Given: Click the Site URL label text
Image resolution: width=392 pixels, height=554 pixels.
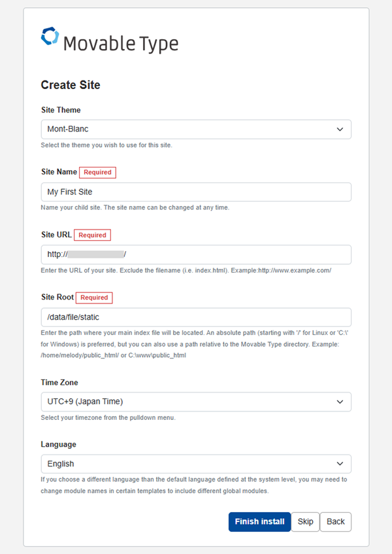Looking at the screenshot, I should 56,234.
